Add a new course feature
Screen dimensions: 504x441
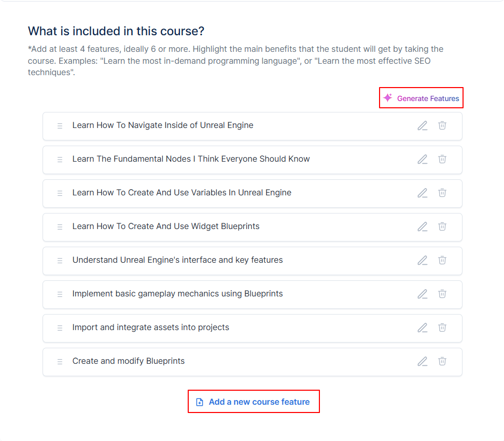click(x=254, y=402)
